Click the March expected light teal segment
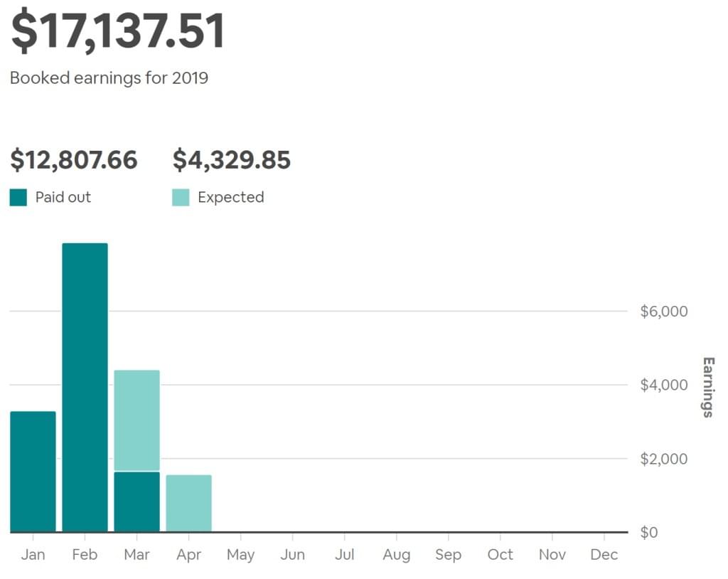 tap(136, 420)
